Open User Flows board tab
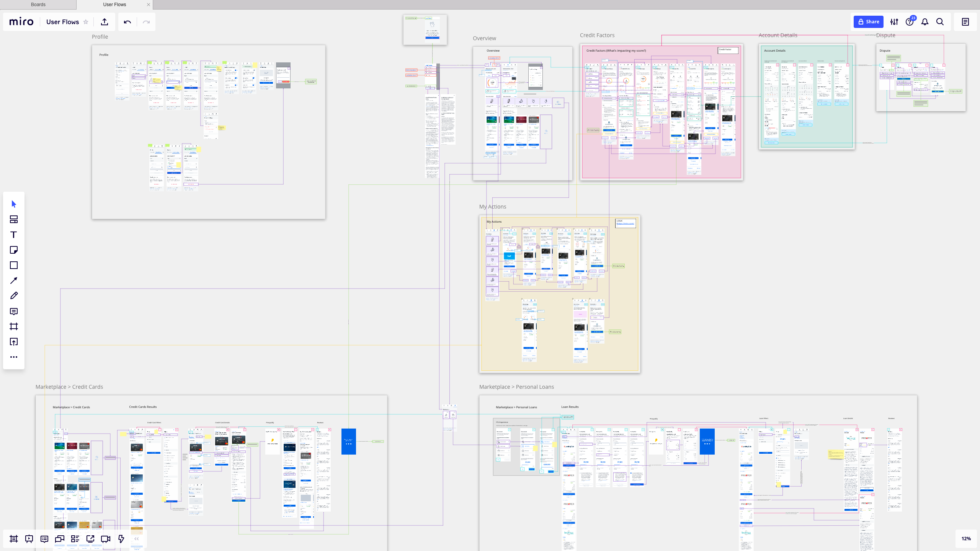This screenshot has height=551, width=980. (x=114, y=5)
